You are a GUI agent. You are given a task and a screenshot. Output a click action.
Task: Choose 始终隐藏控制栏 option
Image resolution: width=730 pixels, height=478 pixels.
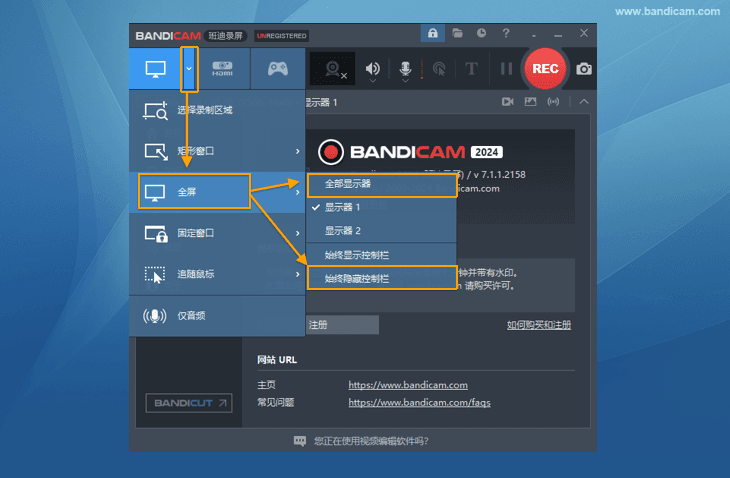click(x=382, y=278)
